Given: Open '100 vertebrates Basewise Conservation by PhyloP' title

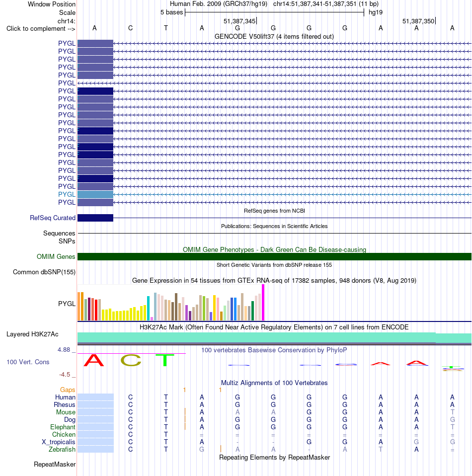Looking at the screenshot, I should click(274, 350).
